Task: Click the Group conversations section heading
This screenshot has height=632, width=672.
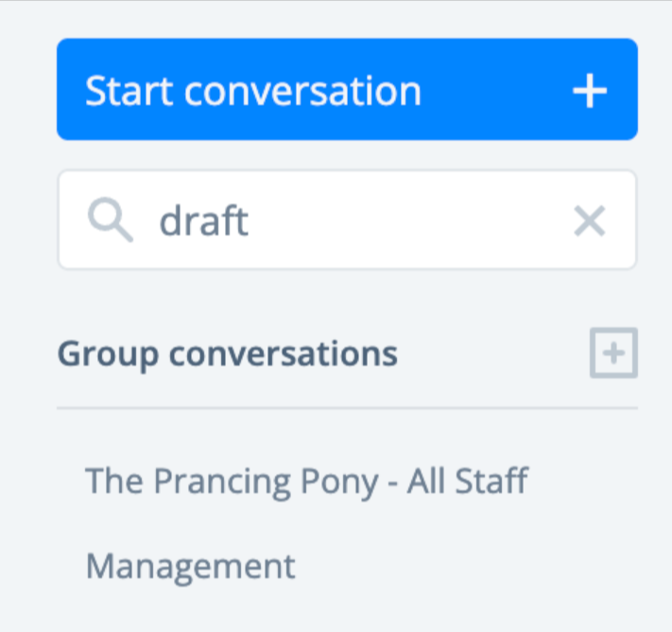Action: point(228,354)
